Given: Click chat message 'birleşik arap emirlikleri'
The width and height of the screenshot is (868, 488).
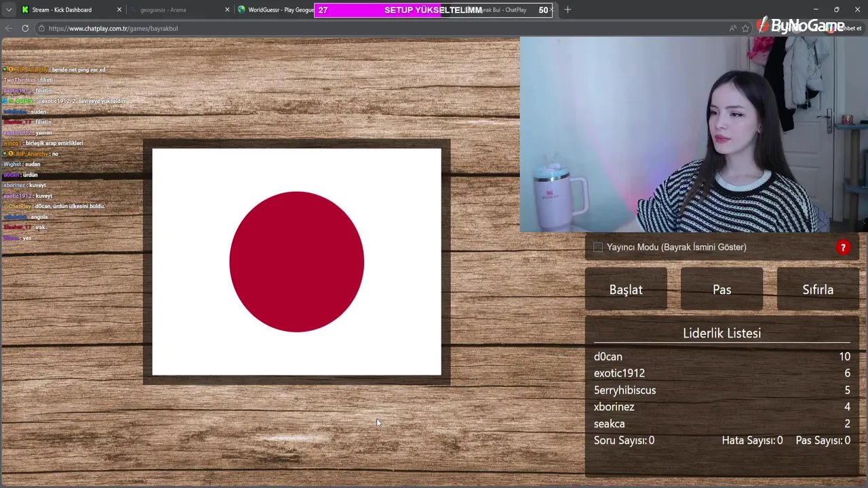Looking at the screenshot, I should click(x=54, y=143).
